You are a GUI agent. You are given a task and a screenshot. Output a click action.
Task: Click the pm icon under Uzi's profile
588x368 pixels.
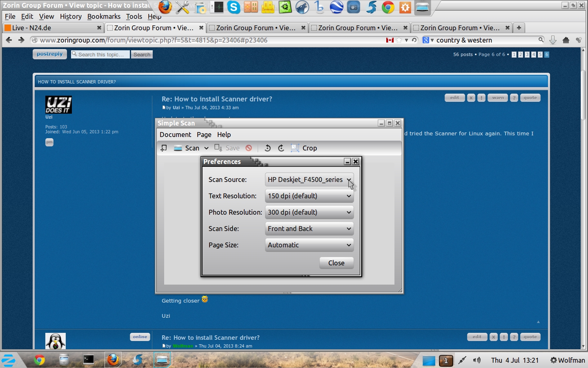click(49, 142)
